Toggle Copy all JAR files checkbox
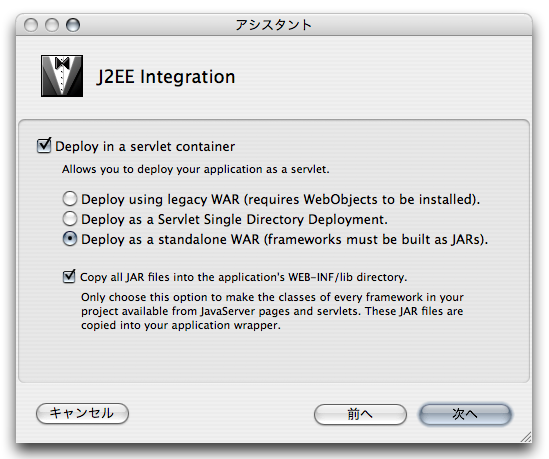 coord(69,277)
